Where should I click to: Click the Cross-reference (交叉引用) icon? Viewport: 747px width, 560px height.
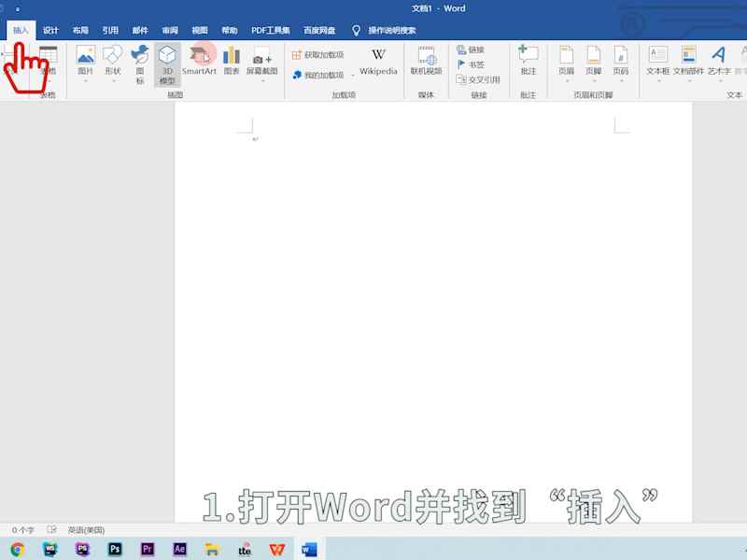click(x=479, y=79)
